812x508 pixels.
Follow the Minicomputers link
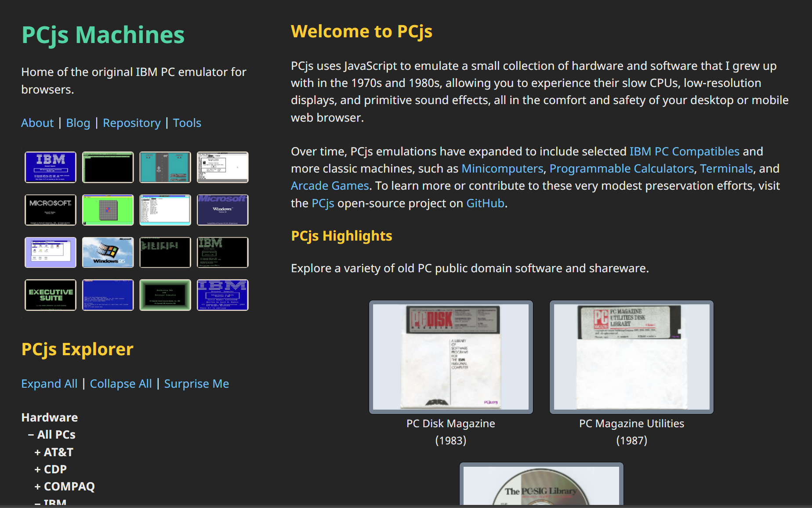pyautogui.click(x=503, y=169)
